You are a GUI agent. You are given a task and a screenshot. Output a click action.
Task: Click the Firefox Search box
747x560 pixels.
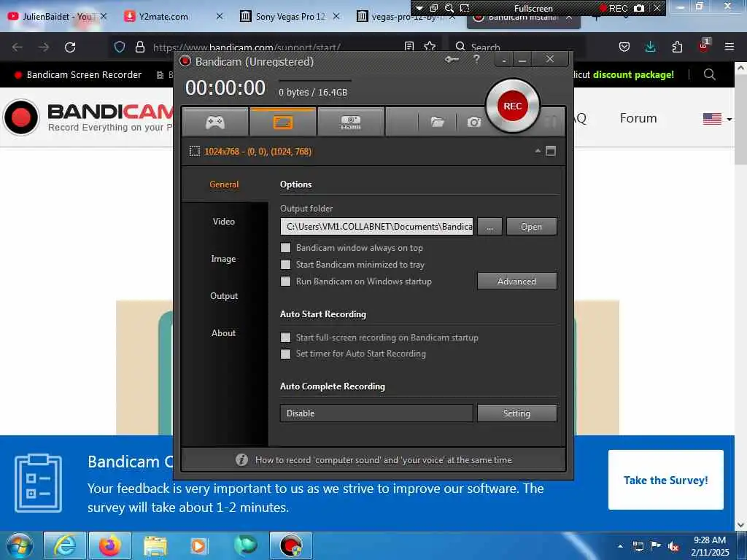click(x=517, y=47)
